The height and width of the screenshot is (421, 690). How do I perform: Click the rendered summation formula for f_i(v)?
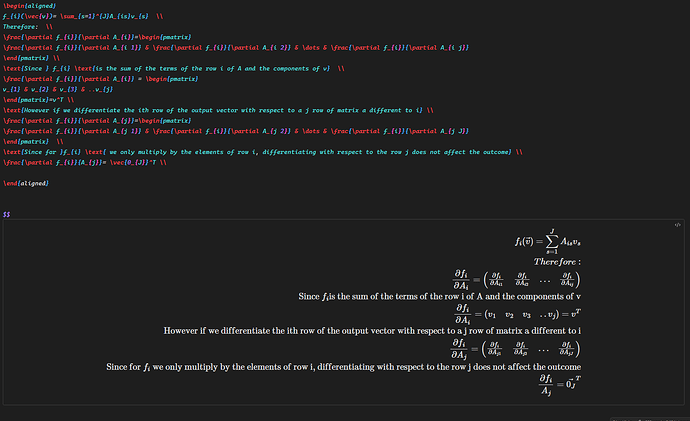pos(547,241)
